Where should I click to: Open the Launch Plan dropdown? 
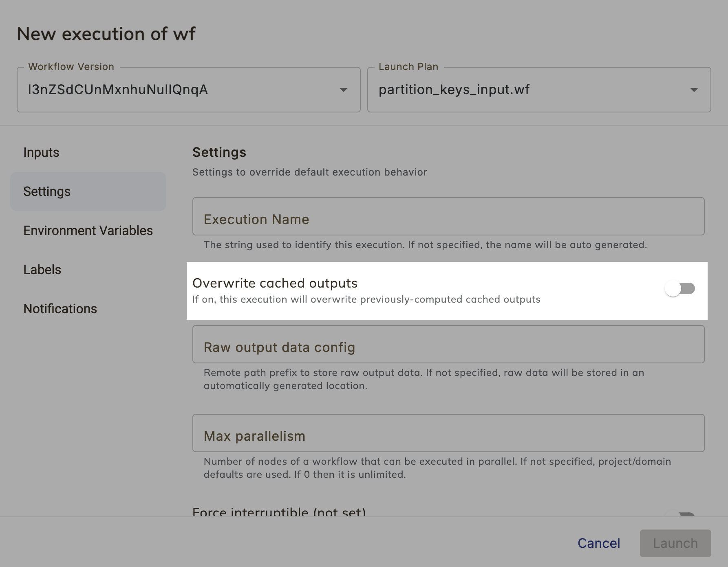tap(539, 89)
